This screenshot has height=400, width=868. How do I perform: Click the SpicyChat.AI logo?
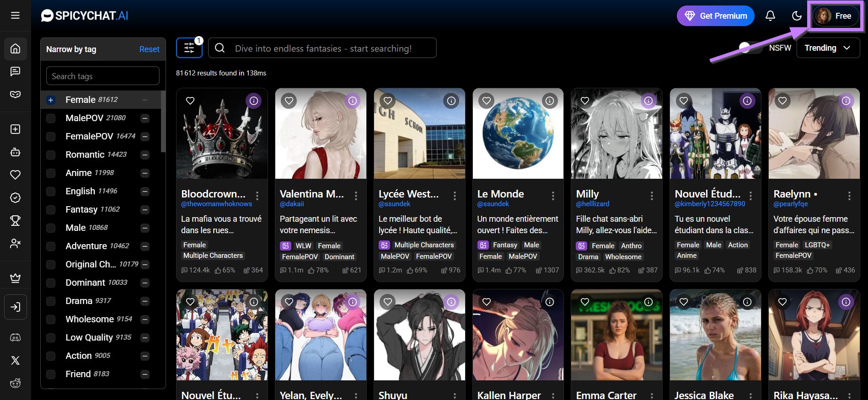coord(85,16)
